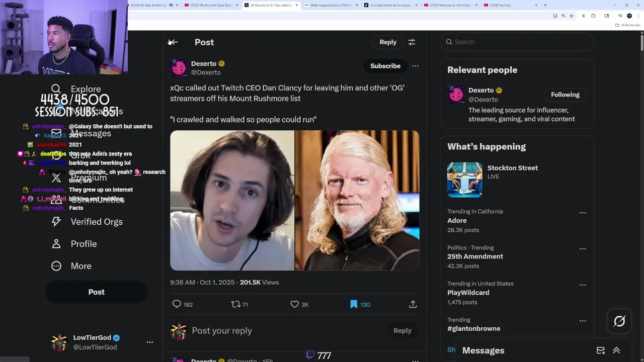Image resolution: width=644 pixels, height=362 pixels.
Task: Open account menu next to LowTierGod
Action: [x=149, y=342]
